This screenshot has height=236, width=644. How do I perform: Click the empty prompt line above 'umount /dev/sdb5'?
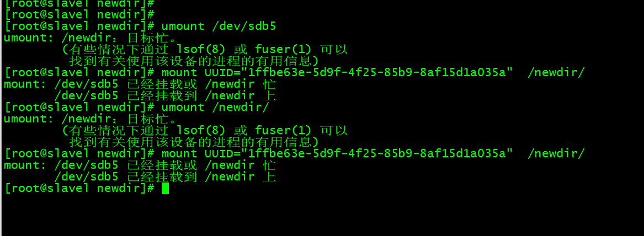80,14
